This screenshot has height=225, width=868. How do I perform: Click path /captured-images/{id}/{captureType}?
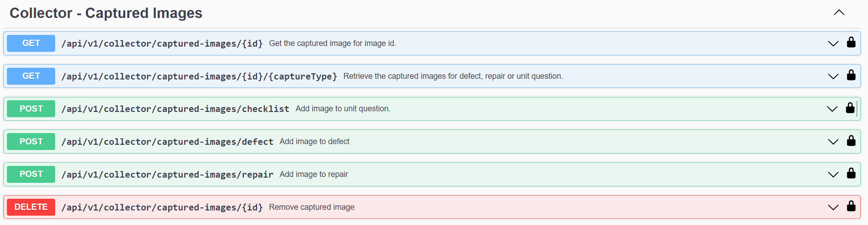pyautogui.click(x=199, y=76)
